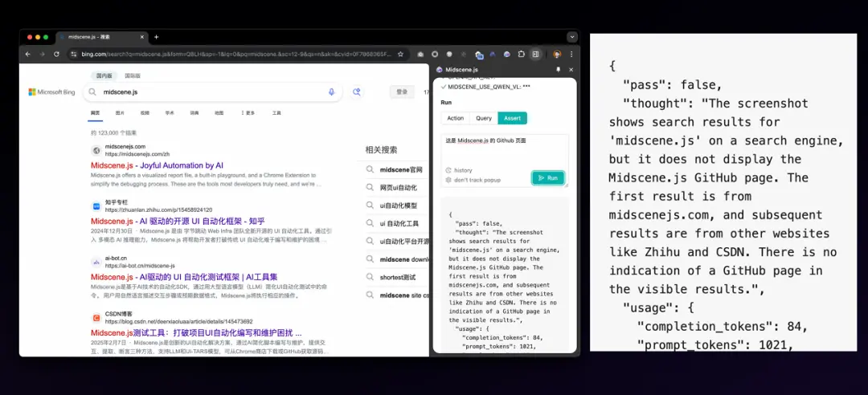Click the 登录 sign-in button
This screenshot has width=868, height=395.
point(402,92)
